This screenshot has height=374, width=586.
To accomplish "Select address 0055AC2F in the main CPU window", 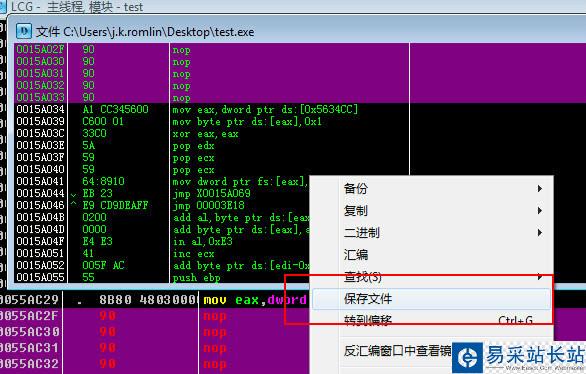I will [29, 316].
